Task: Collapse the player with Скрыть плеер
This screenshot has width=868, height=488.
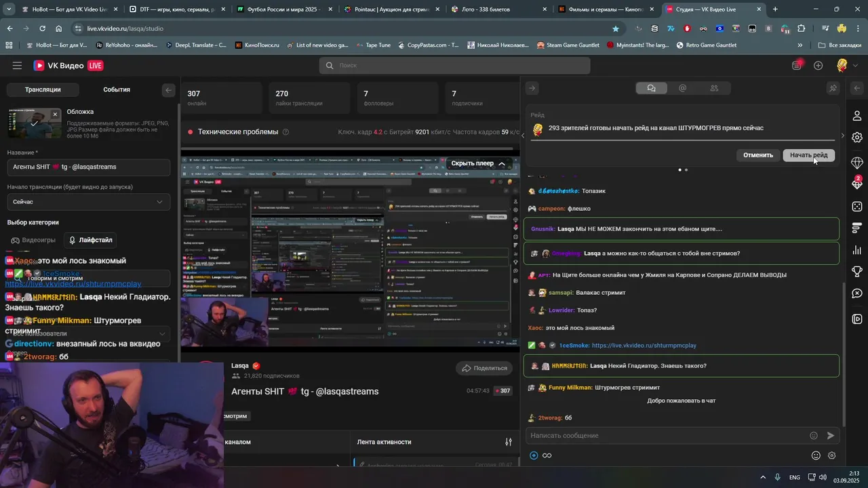Action: [x=479, y=163]
